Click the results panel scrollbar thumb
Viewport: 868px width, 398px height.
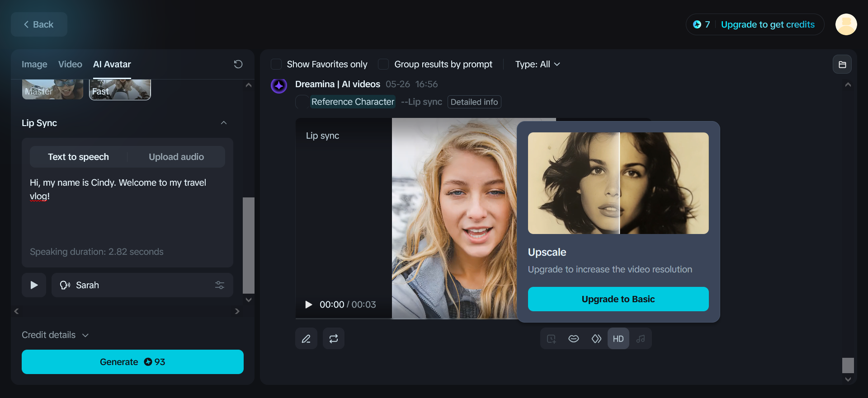(848, 365)
